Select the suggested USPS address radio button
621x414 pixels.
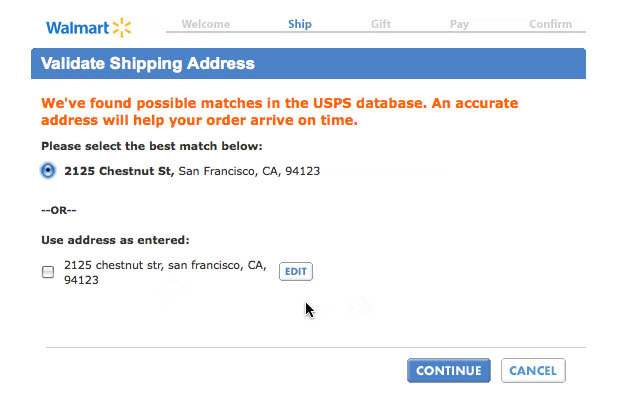[x=48, y=171]
